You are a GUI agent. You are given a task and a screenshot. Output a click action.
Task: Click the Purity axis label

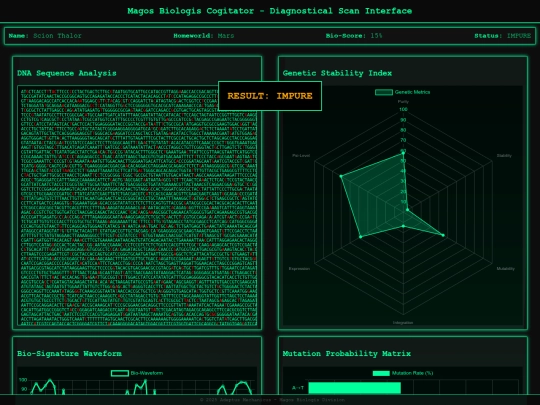point(403,102)
